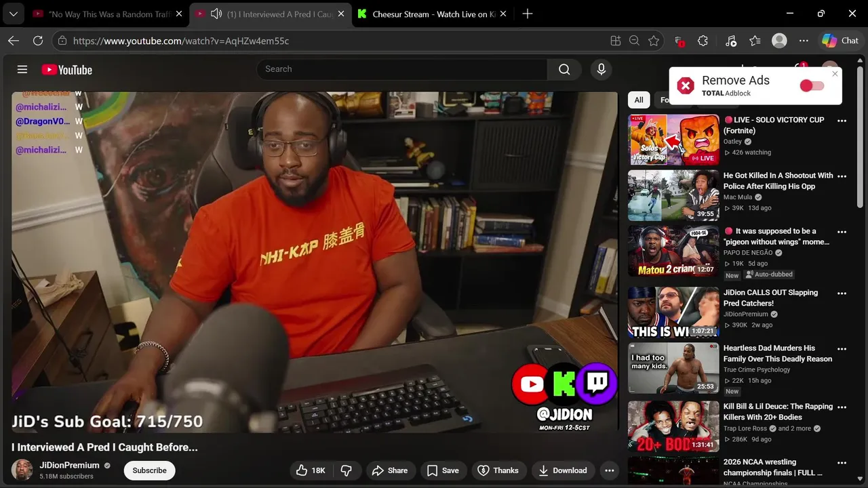Open '20+ BODIES' Trap Lore Ross thumbnail
The height and width of the screenshot is (488, 868).
point(673,426)
